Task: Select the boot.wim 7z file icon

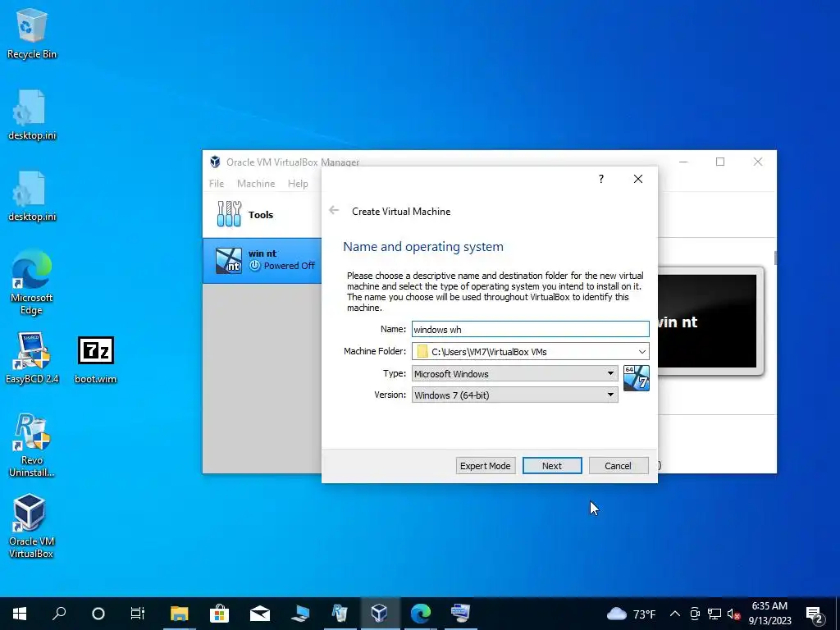Action: click(x=95, y=360)
